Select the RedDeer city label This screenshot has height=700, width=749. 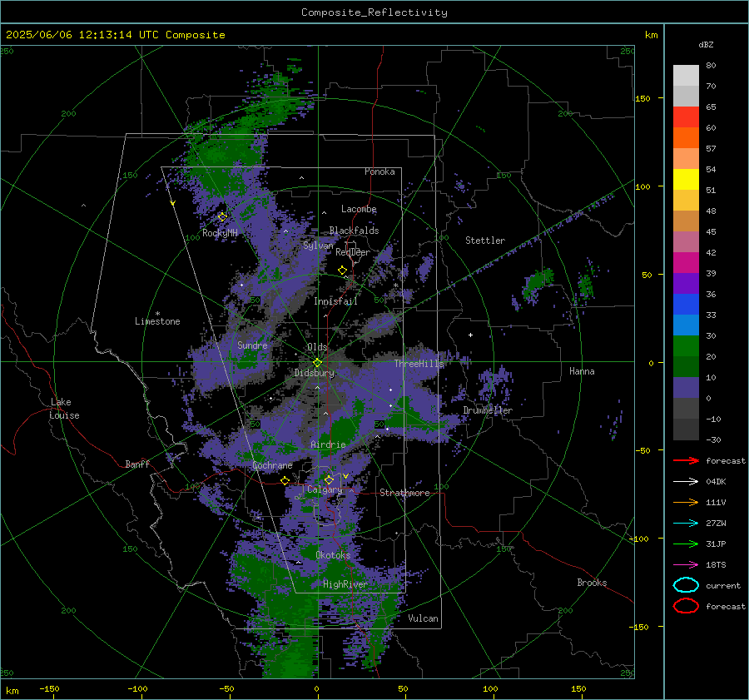(353, 252)
